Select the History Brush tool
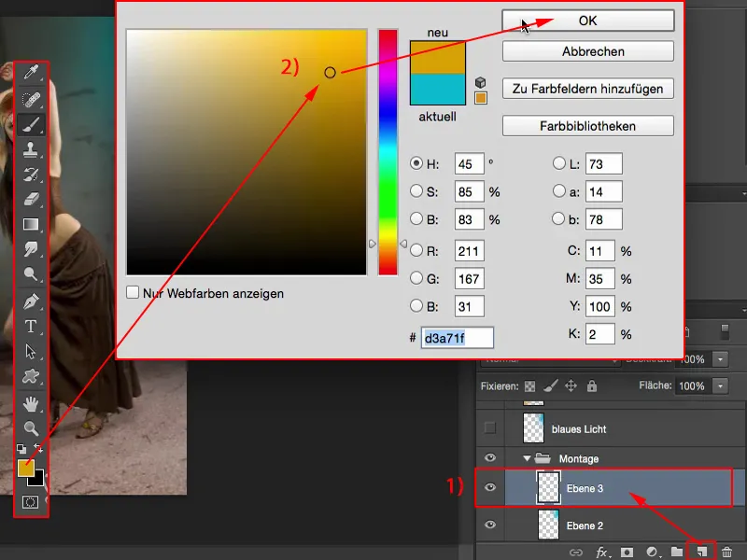Screen dimensions: 747x560 (x=31, y=175)
